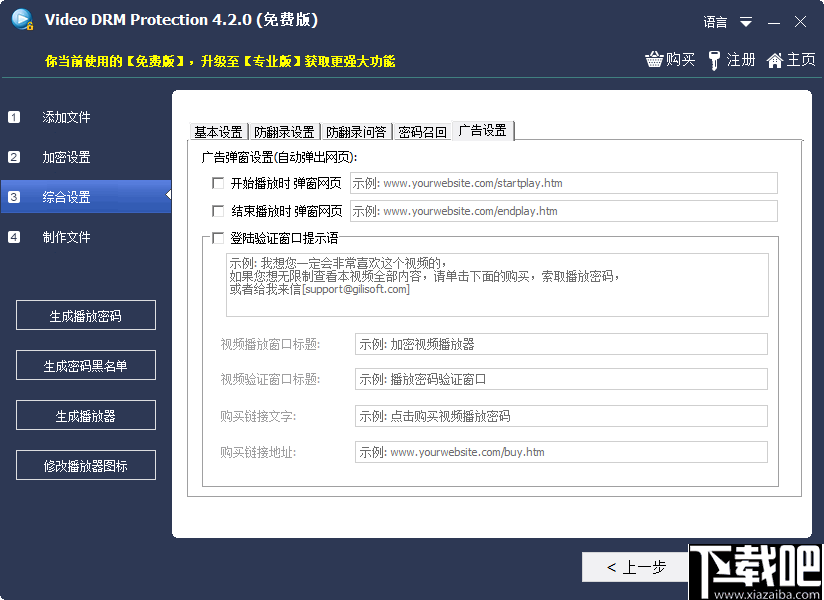Click the 购买链接地址 input field

pyautogui.click(x=562, y=452)
